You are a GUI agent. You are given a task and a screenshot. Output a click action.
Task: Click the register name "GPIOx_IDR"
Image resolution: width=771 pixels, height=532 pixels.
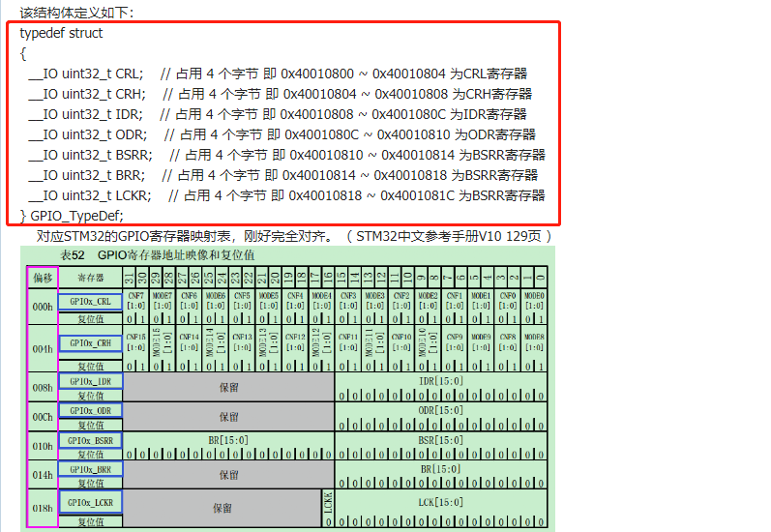[91, 381]
